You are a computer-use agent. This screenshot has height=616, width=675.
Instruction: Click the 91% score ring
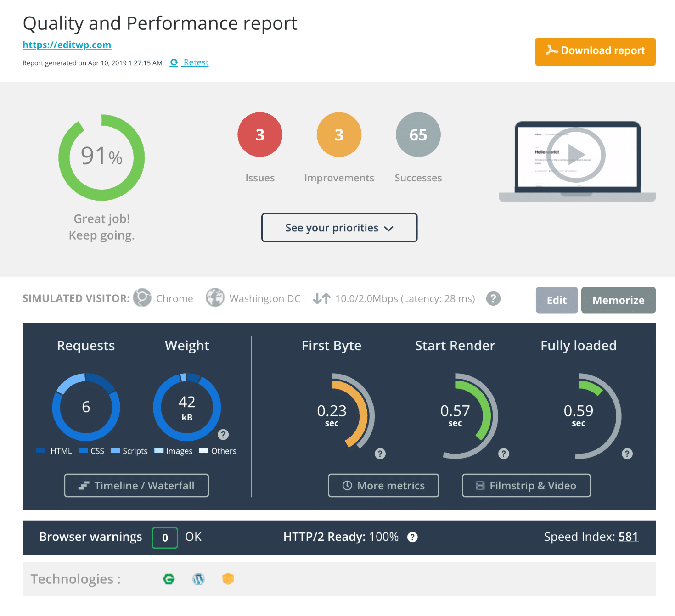pyautogui.click(x=101, y=157)
